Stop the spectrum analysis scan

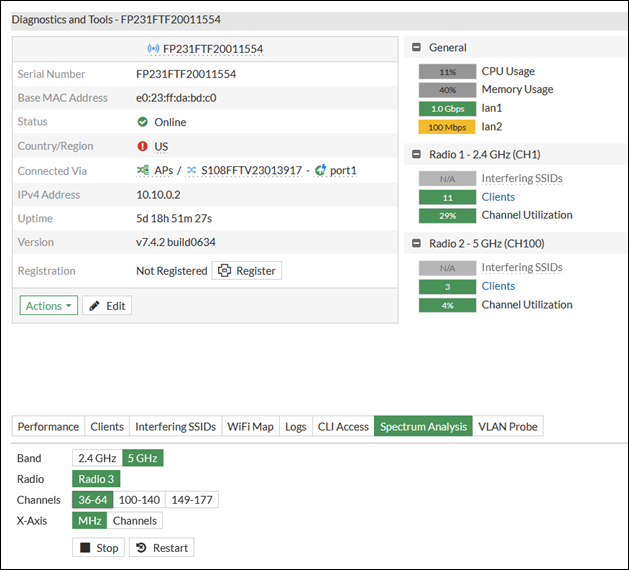(99, 548)
